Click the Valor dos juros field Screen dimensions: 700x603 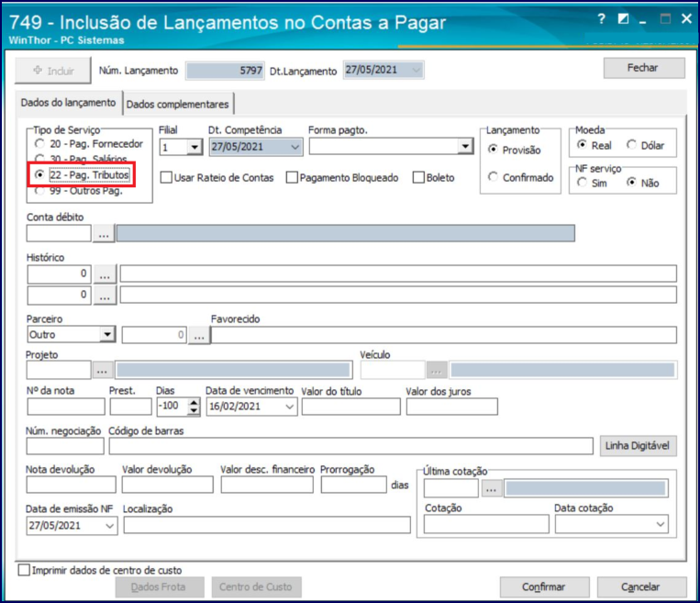point(451,407)
